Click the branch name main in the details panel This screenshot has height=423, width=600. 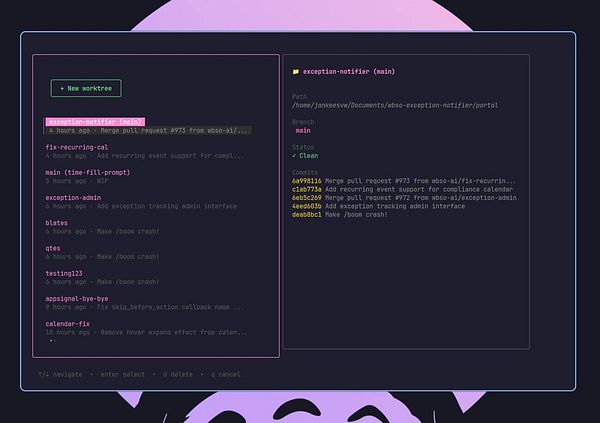coord(303,131)
